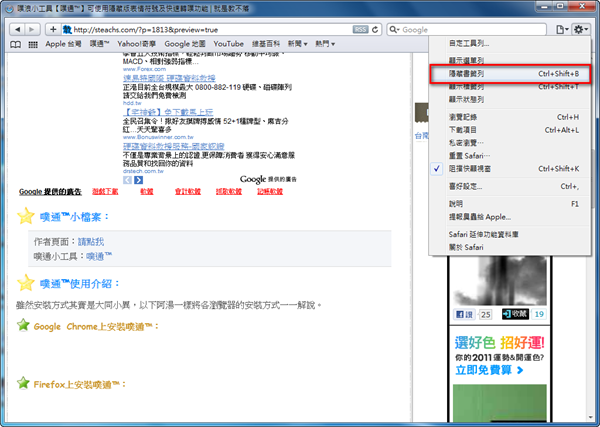Click the black 收藏 button
The width and height of the screenshot is (600, 427).
515,314
